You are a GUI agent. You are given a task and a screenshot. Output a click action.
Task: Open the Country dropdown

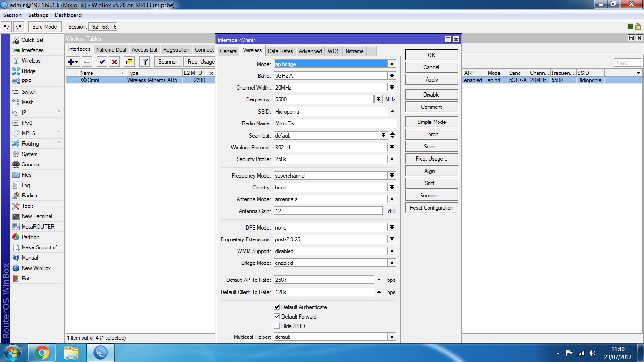[x=392, y=188]
